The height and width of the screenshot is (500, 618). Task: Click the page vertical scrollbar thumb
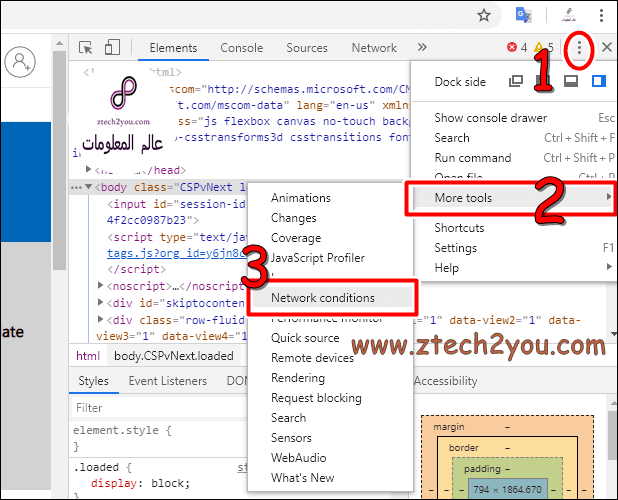[x=60, y=160]
